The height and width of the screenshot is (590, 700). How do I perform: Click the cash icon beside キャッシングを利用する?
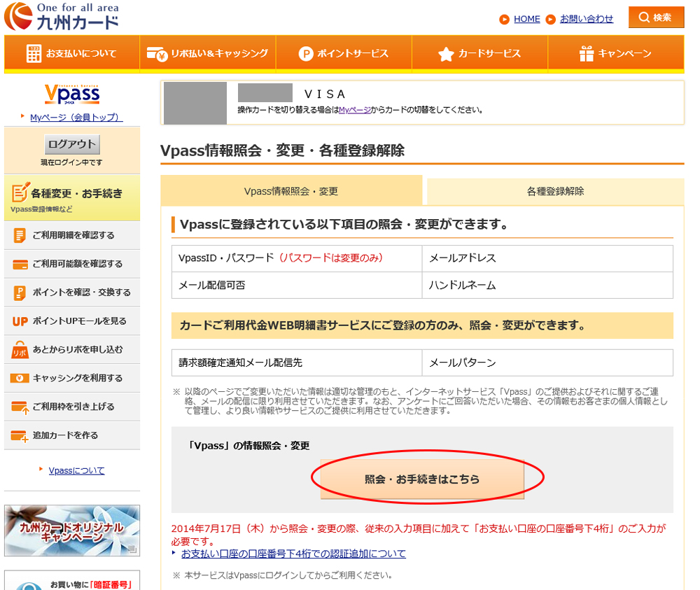click(20, 378)
